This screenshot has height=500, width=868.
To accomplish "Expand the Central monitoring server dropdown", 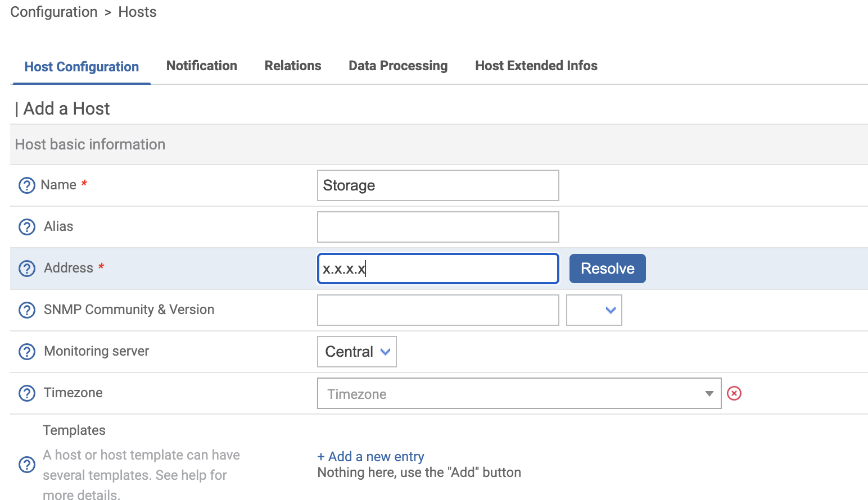I will [x=356, y=352].
